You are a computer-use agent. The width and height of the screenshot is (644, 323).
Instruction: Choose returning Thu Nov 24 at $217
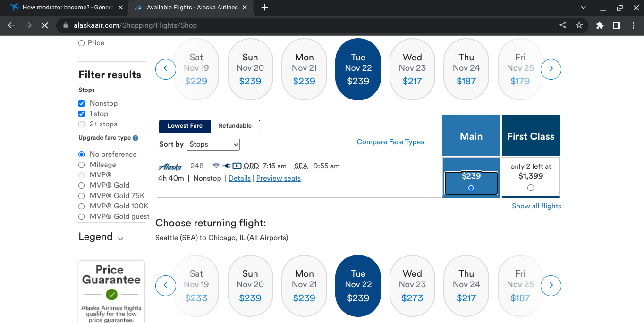[466, 286]
